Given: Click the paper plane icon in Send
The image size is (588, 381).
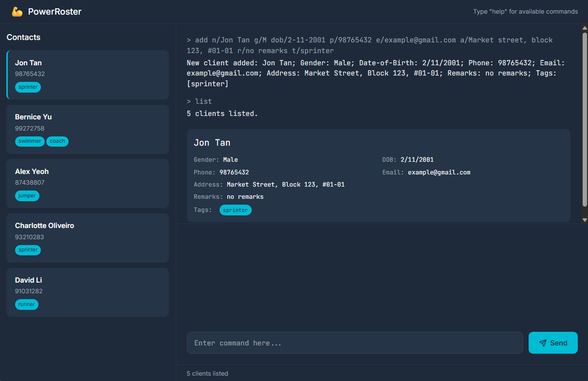Looking at the screenshot, I should coord(543,343).
